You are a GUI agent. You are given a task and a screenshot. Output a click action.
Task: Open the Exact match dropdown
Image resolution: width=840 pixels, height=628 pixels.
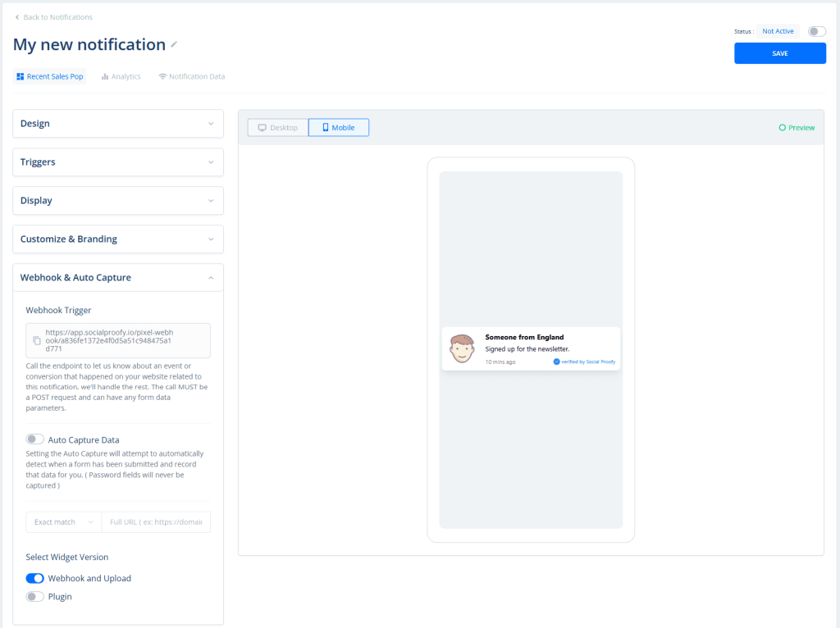click(x=63, y=521)
